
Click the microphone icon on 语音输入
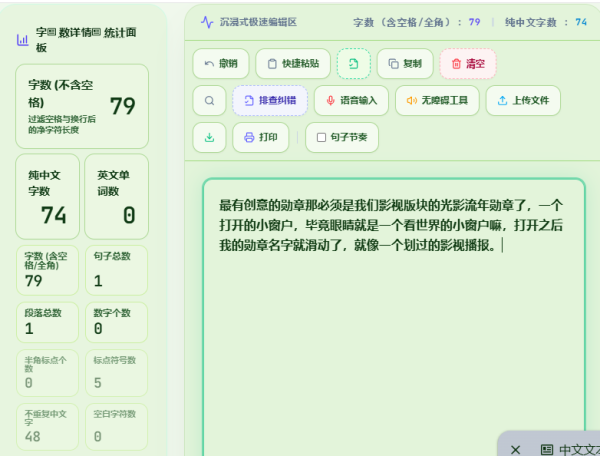(x=330, y=101)
